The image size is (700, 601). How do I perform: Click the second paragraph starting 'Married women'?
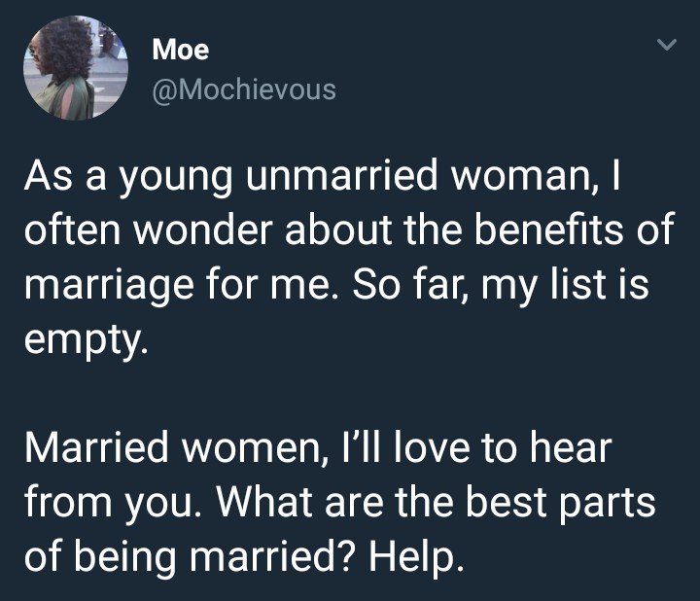click(339, 502)
